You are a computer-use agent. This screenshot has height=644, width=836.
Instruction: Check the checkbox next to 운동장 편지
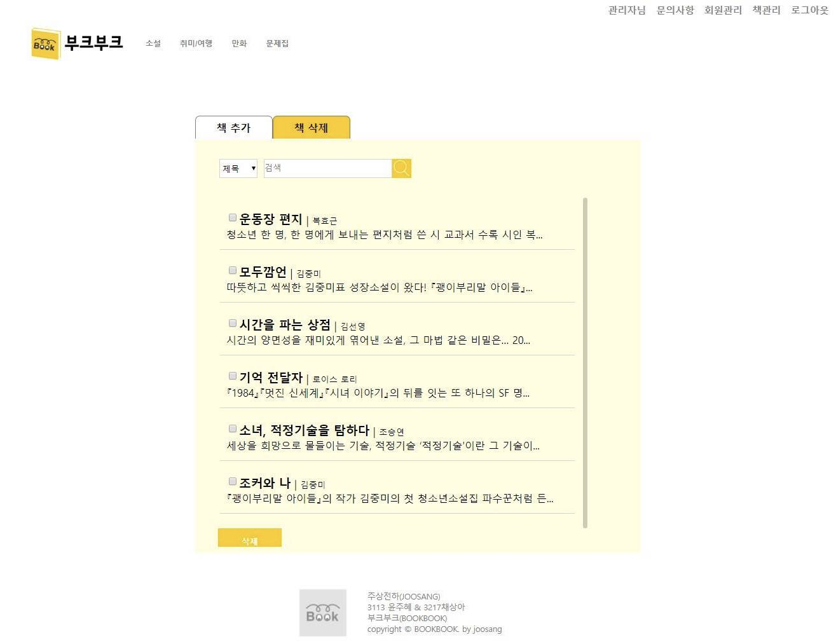click(232, 217)
